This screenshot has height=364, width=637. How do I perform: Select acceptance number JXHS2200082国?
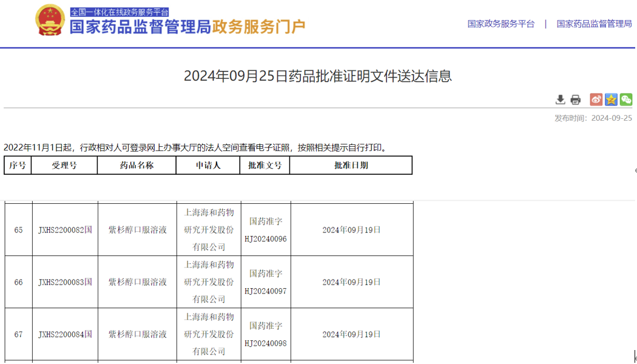tap(64, 230)
